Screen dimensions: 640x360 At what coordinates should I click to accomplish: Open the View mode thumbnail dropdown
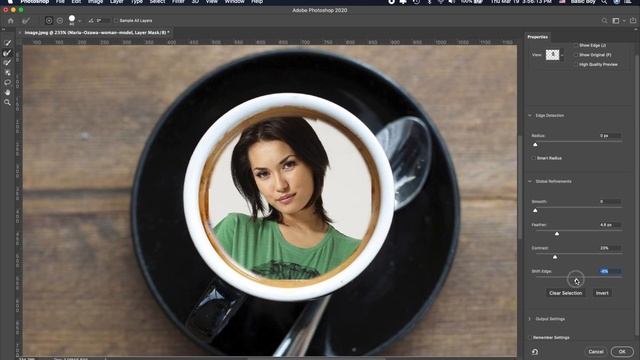pos(554,55)
